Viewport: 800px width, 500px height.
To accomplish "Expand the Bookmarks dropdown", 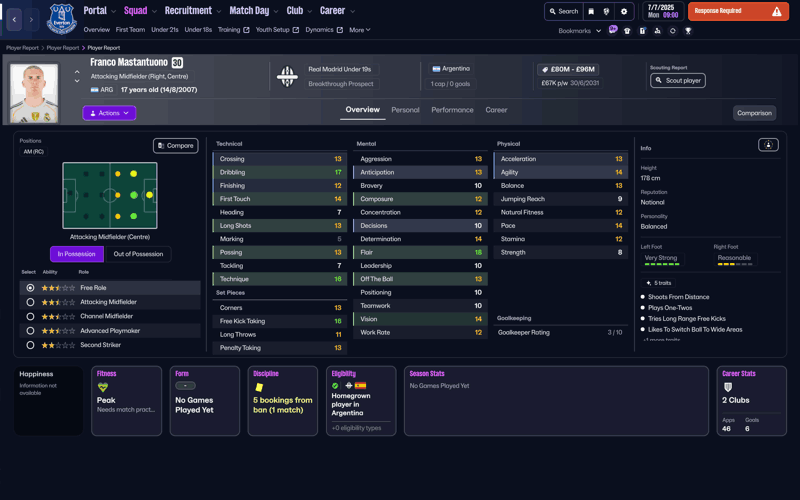I will tap(580, 31).
